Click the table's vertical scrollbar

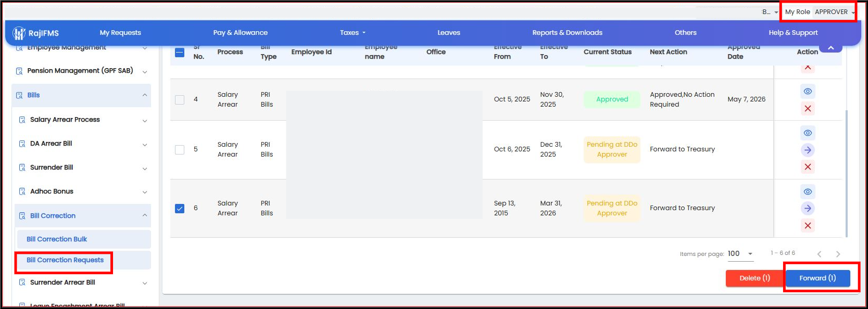click(846, 173)
